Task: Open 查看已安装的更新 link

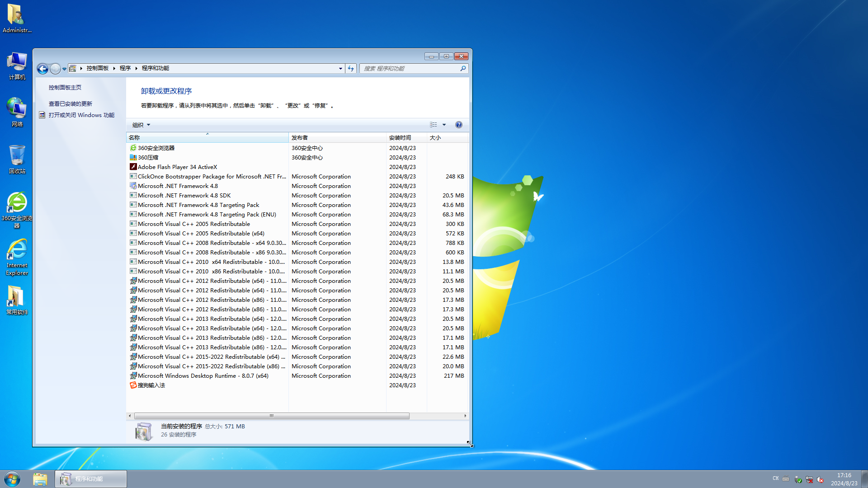Action: pos(71,104)
